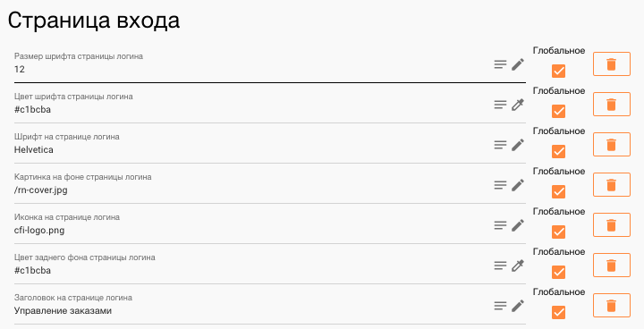Disable Глобальное for login page title
The image size is (644, 329).
pos(558,313)
